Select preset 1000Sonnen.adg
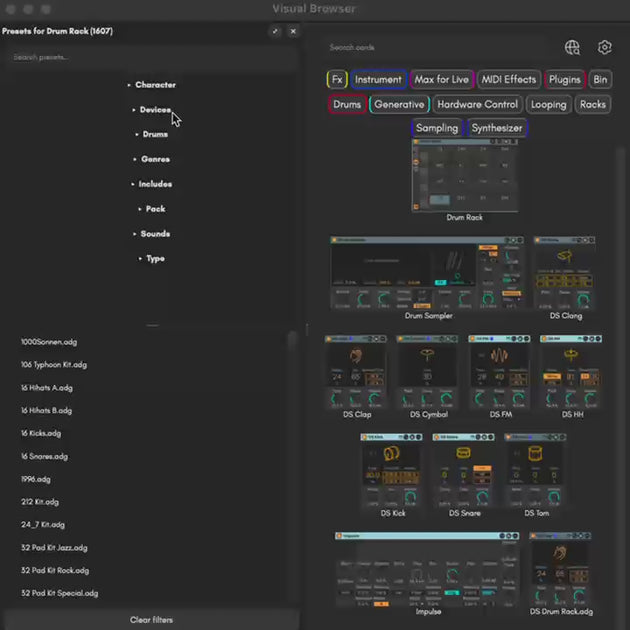Viewport: 630px width, 630px height. click(49, 342)
